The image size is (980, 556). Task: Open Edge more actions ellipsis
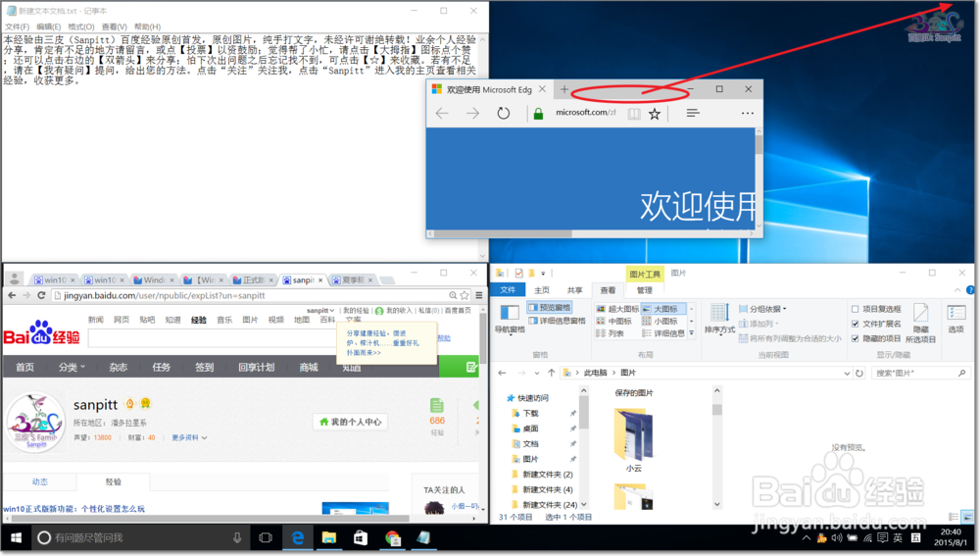tap(748, 113)
